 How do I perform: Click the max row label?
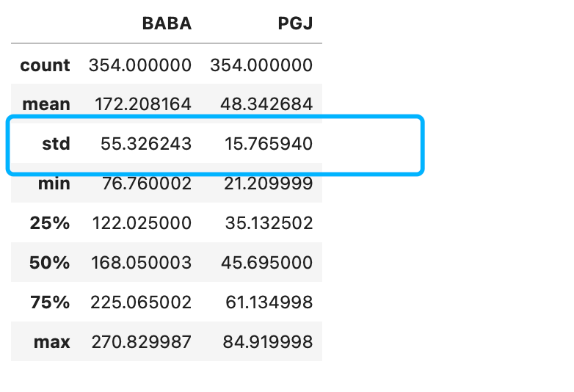point(52,342)
